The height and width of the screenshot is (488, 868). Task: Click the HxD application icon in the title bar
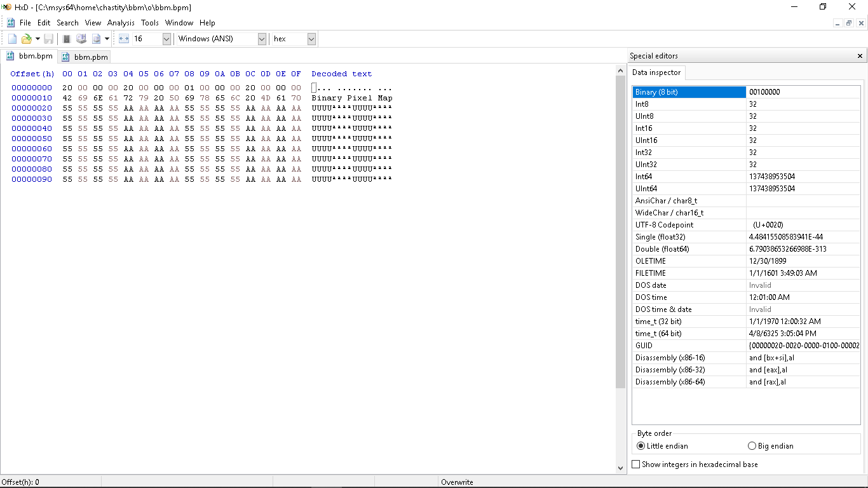point(6,7)
